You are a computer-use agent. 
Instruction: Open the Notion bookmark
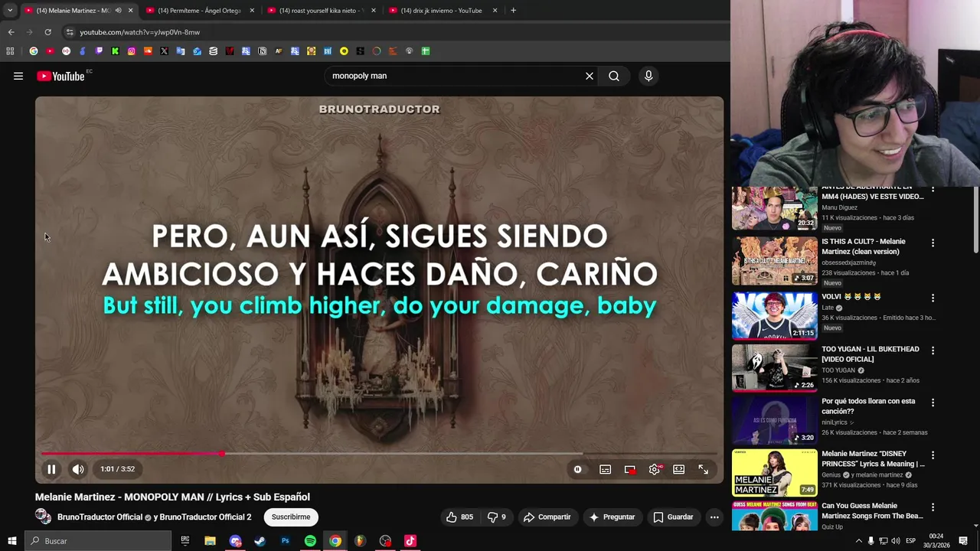coord(262,51)
